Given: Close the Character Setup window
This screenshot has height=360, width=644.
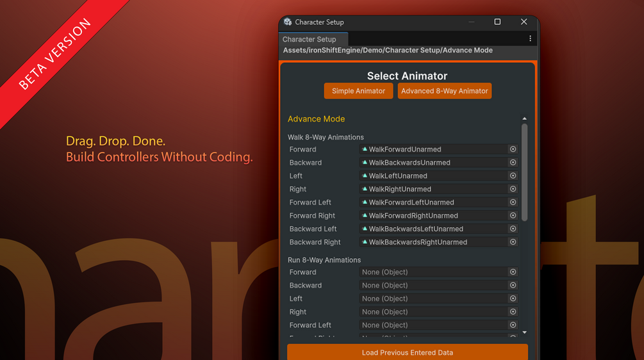Looking at the screenshot, I should [524, 22].
